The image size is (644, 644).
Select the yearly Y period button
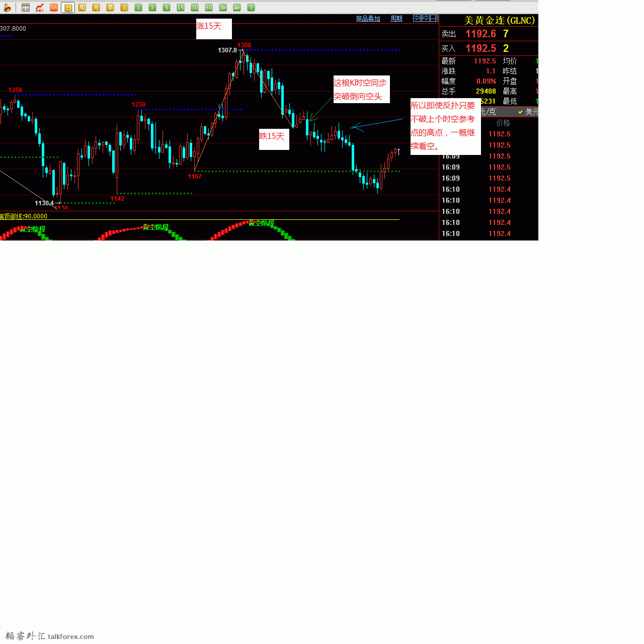click(x=251, y=8)
